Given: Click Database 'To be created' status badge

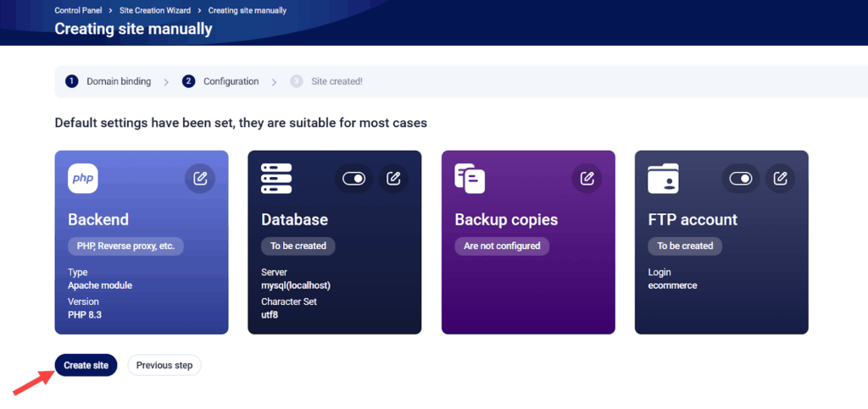Looking at the screenshot, I should pyautogui.click(x=298, y=246).
